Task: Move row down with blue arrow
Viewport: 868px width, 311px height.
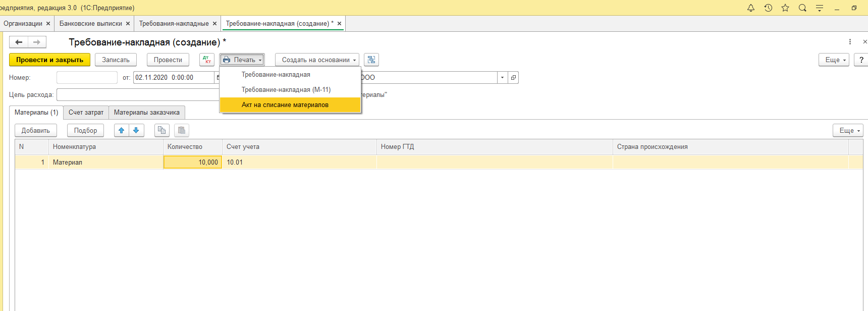Action: (x=136, y=130)
